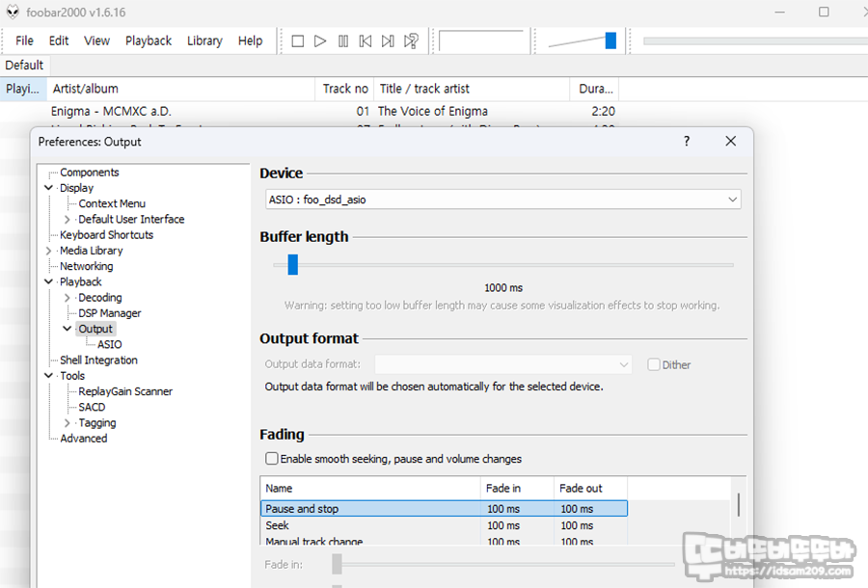Open the Library menu

coord(204,40)
